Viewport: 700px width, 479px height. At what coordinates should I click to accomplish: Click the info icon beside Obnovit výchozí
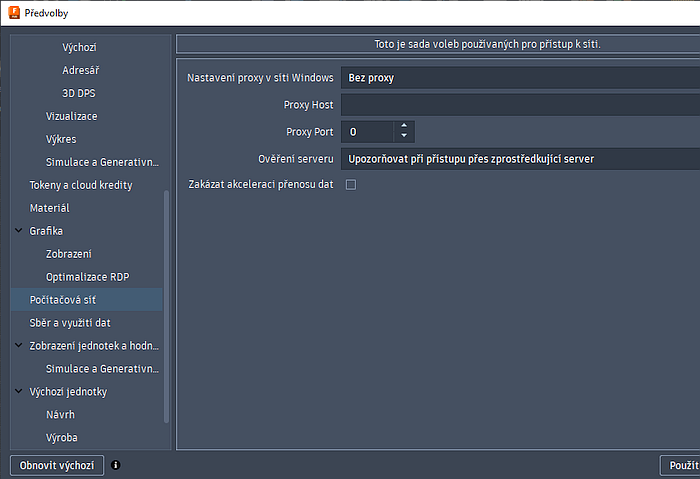click(x=116, y=465)
